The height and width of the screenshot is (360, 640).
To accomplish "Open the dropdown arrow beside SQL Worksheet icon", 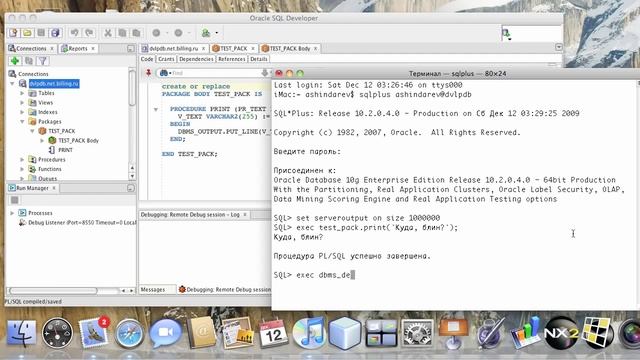I will pos(217,33).
